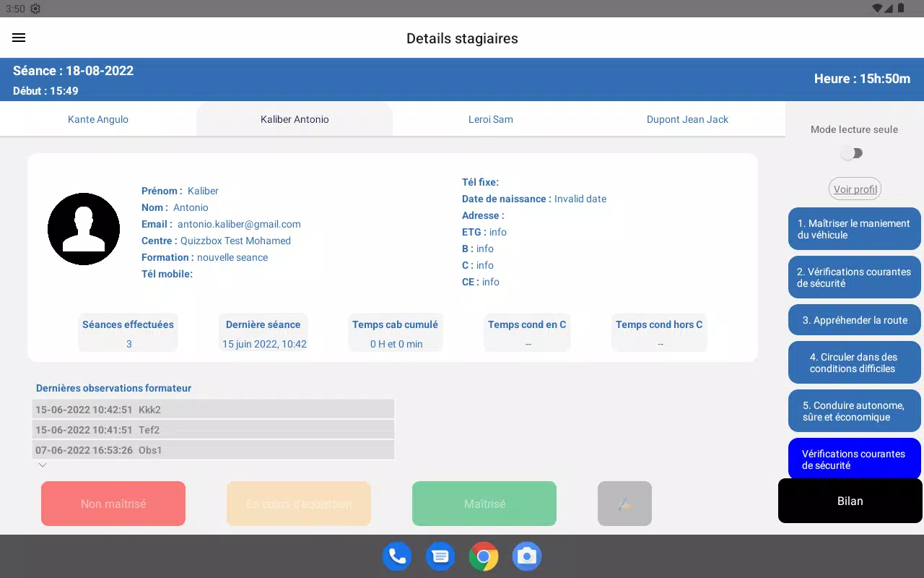Viewport: 924px width, 578px height.
Task: Open the Messages app in dock
Action: [440, 556]
